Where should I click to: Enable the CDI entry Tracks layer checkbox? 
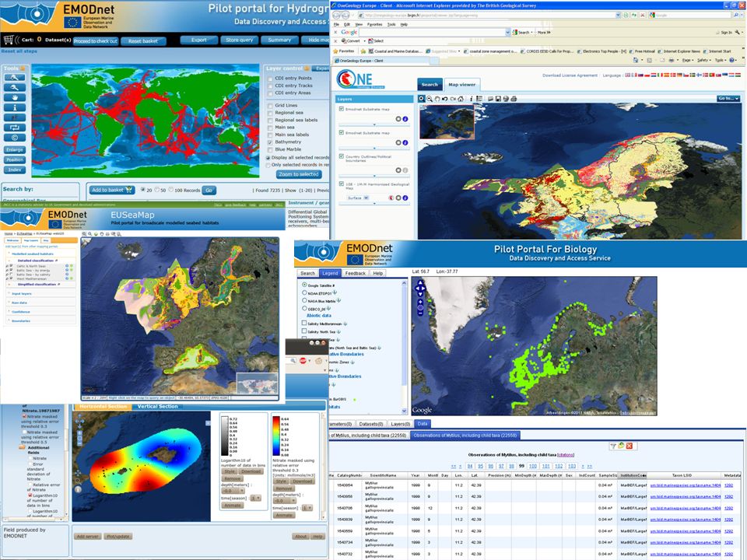pos(270,86)
